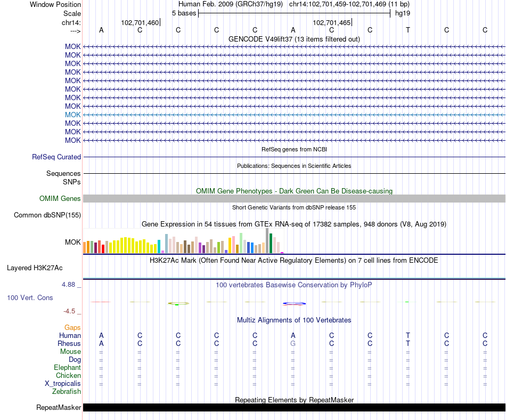Click the 102,701,465 ruler position marker

pos(331,22)
